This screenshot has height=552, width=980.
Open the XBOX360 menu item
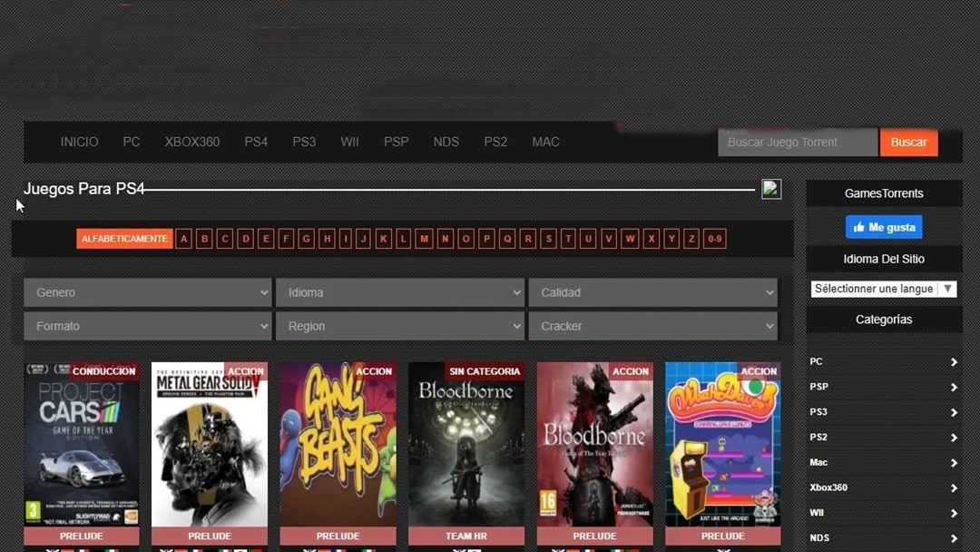(191, 142)
